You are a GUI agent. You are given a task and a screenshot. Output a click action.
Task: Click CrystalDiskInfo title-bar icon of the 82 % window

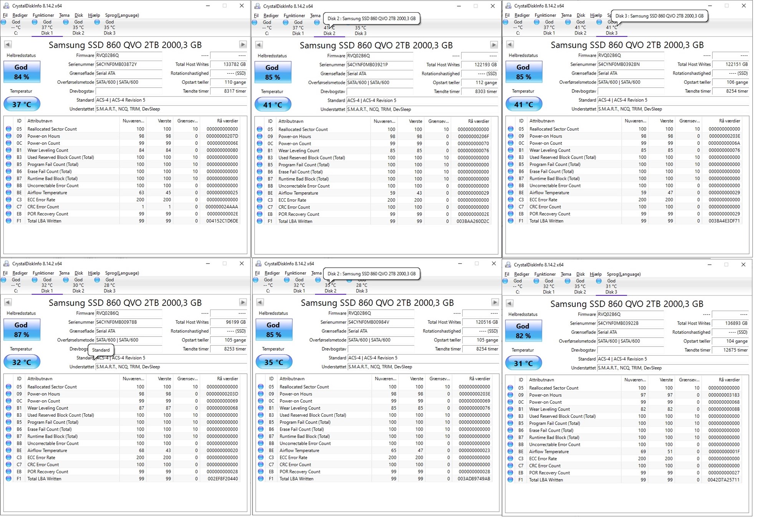(x=508, y=264)
